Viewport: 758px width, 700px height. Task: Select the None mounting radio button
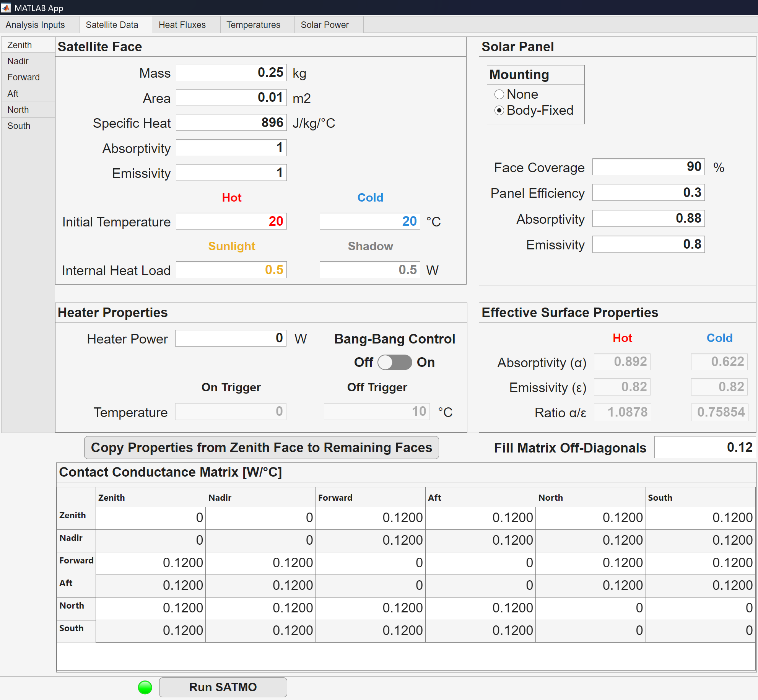click(x=499, y=94)
